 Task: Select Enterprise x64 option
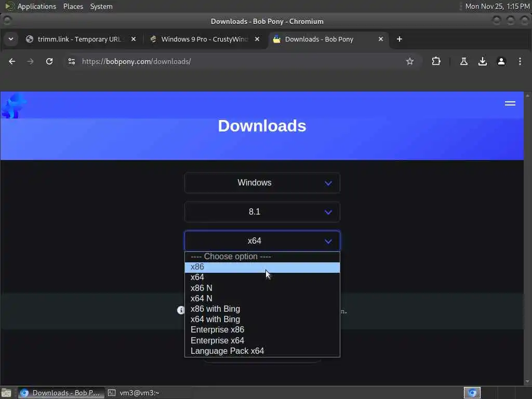(262, 341)
